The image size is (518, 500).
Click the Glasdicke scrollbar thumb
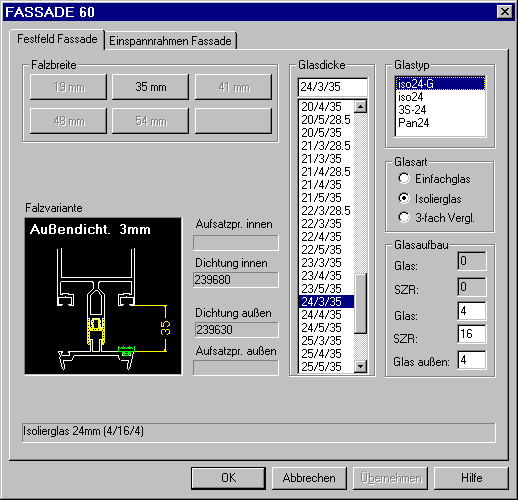360,303
